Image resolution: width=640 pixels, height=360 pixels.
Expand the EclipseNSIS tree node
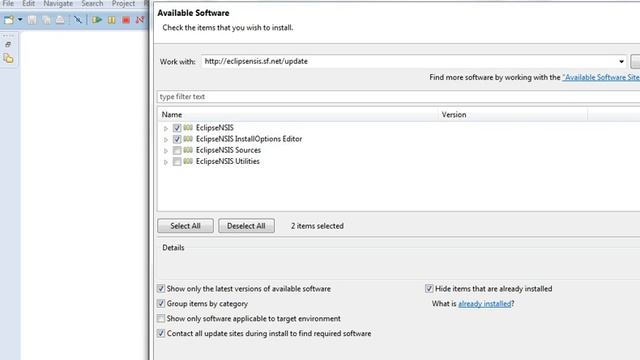pos(166,128)
